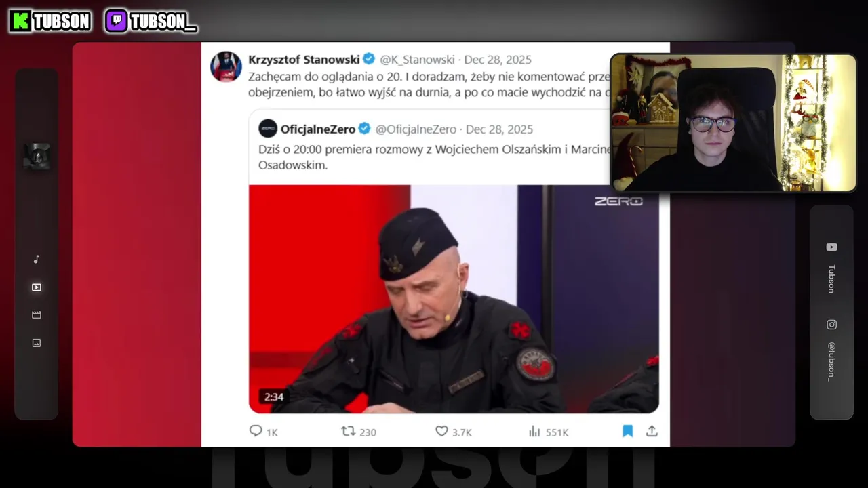Open Krzysztof Stanowski profile name link
The height and width of the screenshot is (488, 868).
(304, 60)
